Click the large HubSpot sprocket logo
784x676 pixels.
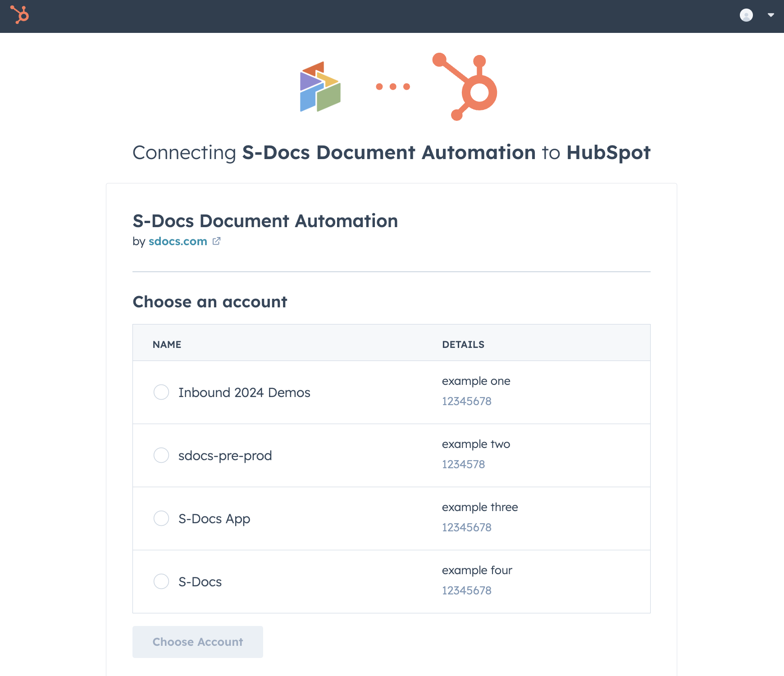pos(465,87)
